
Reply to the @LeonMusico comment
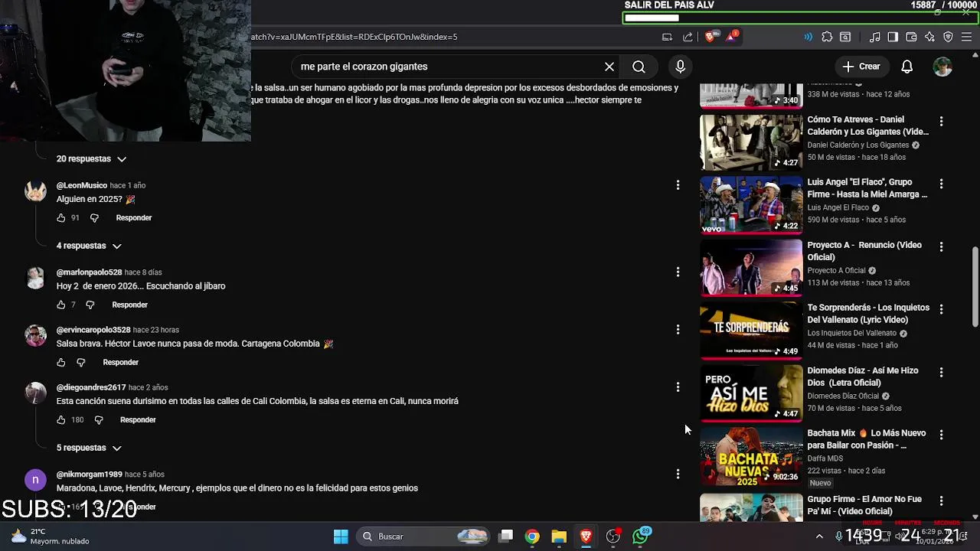(134, 218)
